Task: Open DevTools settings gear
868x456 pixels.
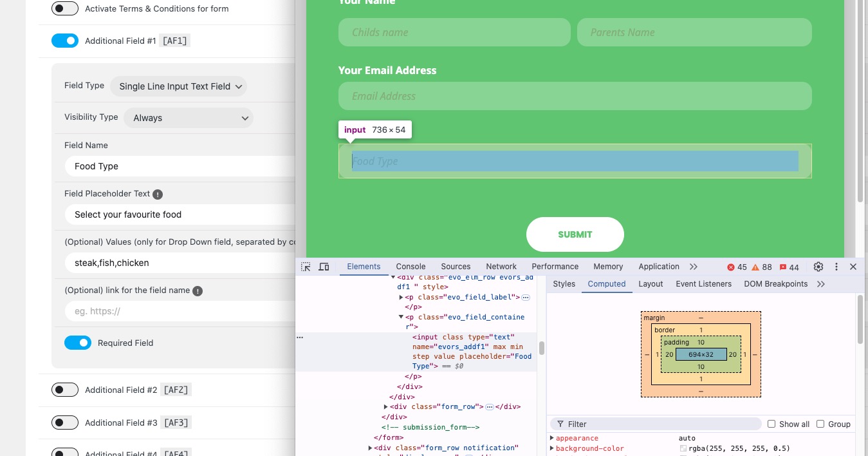Action: tap(818, 267)
